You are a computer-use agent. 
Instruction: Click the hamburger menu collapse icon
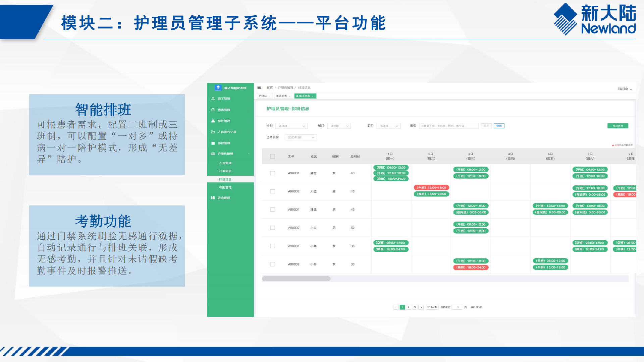coord(259,87)
